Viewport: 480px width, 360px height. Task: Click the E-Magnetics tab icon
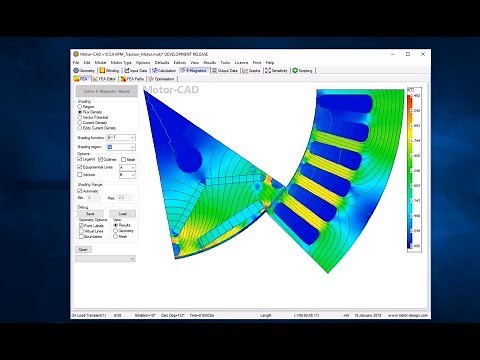tap(183, 71)
